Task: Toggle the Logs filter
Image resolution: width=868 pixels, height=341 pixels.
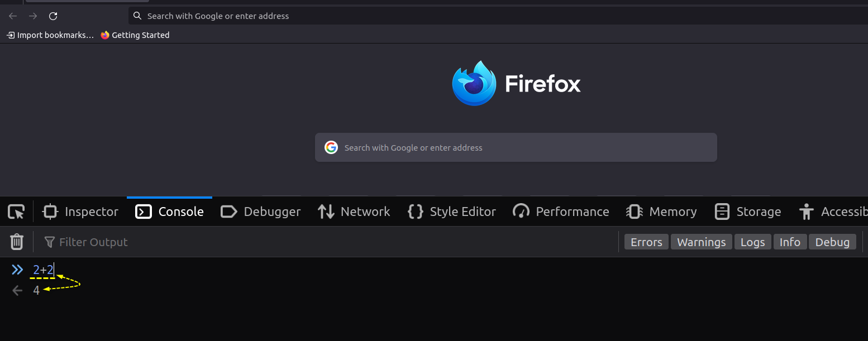Action: click(x=752, y=242)
